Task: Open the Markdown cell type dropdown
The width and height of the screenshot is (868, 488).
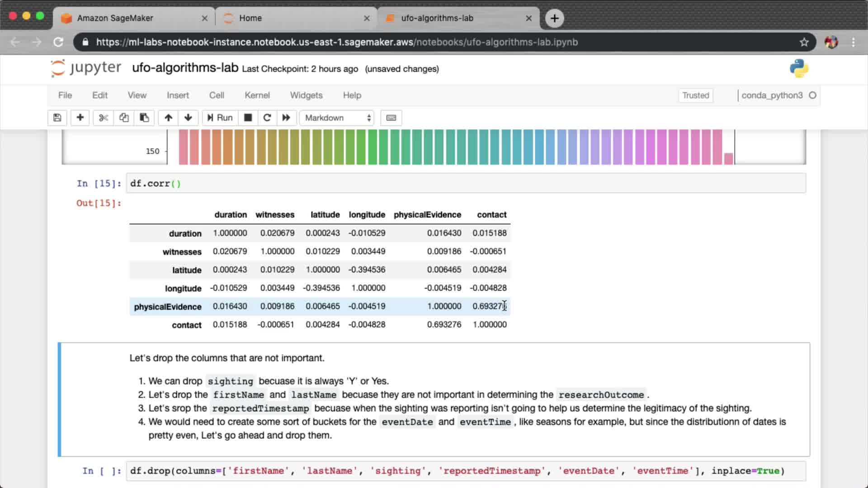Action: [x=337, y=118]
